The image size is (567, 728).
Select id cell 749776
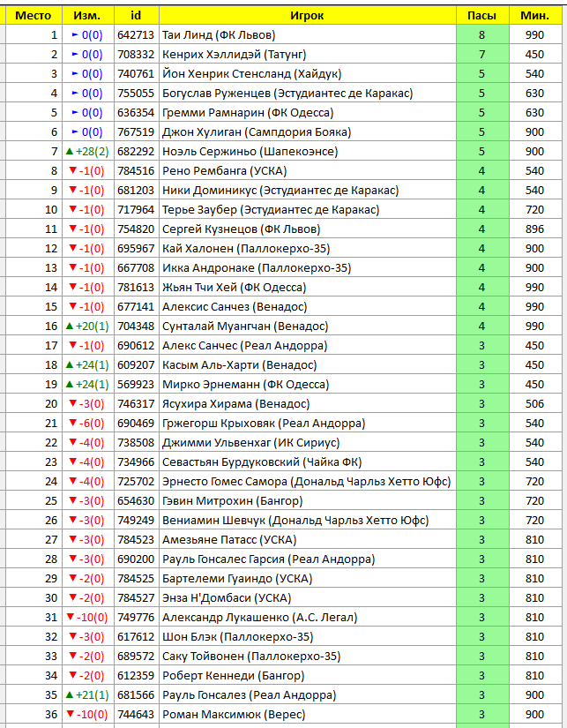[x=137, y=618]
